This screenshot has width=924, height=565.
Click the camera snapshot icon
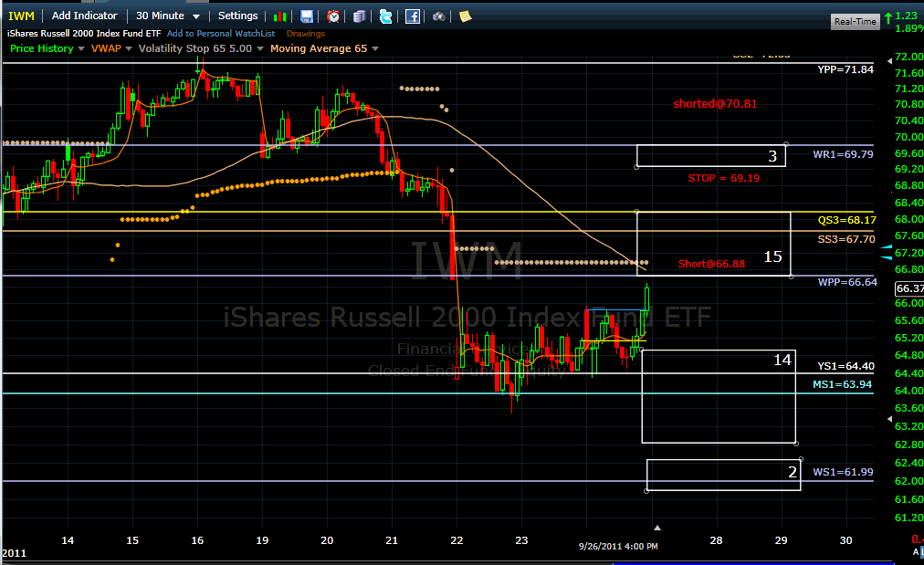pos(439,16)
